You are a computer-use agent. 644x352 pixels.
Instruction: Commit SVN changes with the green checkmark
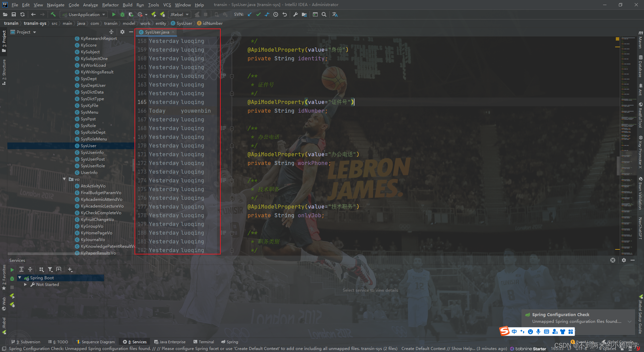tap(258, 14)
